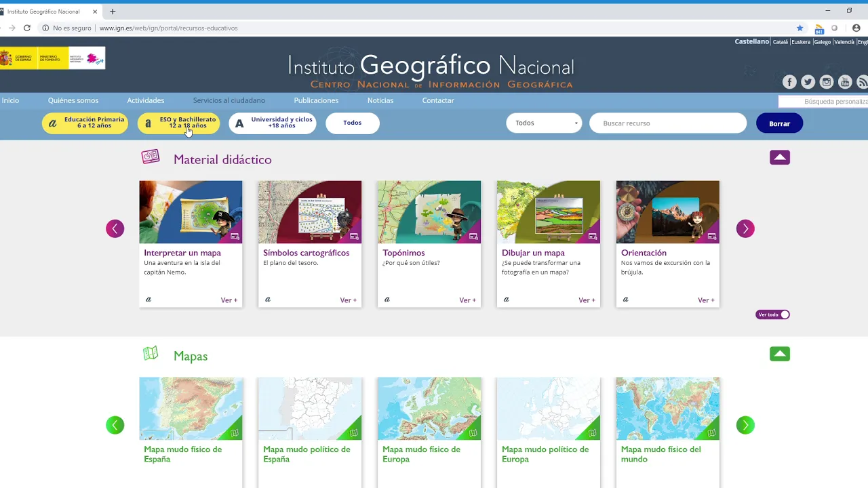The width and height of the screenshot is (868, 488).
Task: Open the Publicaciones menu
Action: click(x=316, y=100)
